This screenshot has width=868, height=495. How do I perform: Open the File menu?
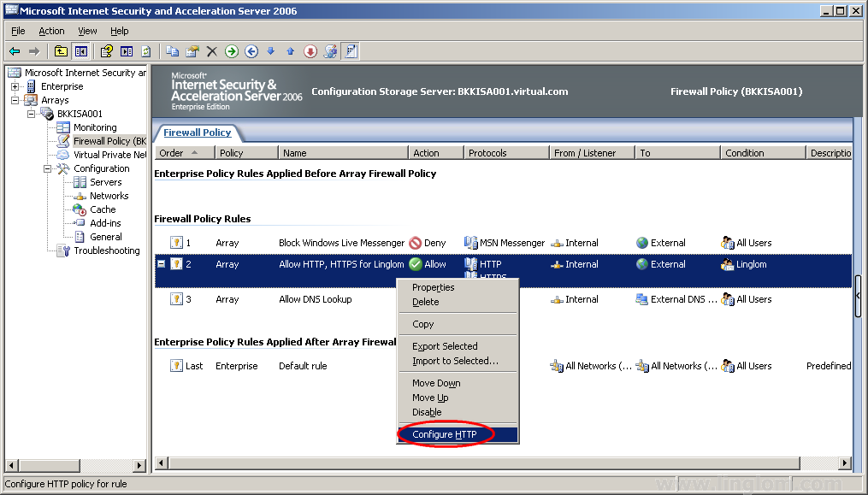(18, 31)
